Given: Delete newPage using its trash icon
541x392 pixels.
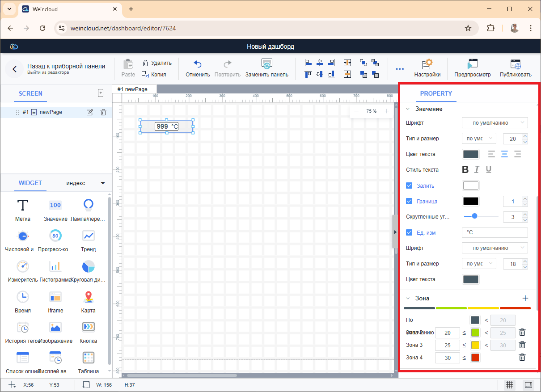Looking at the screenshot, I should pos(103,112).
